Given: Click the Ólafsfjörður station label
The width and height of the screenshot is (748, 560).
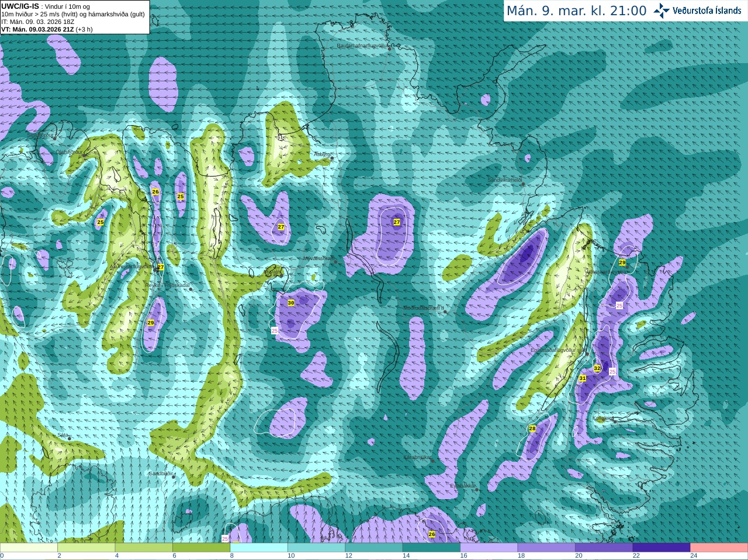Looking at the screenshot, I should point(69,152).
